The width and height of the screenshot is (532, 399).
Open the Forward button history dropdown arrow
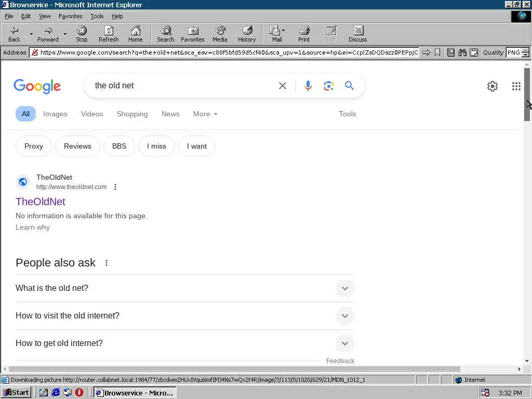tap(65, 34)
